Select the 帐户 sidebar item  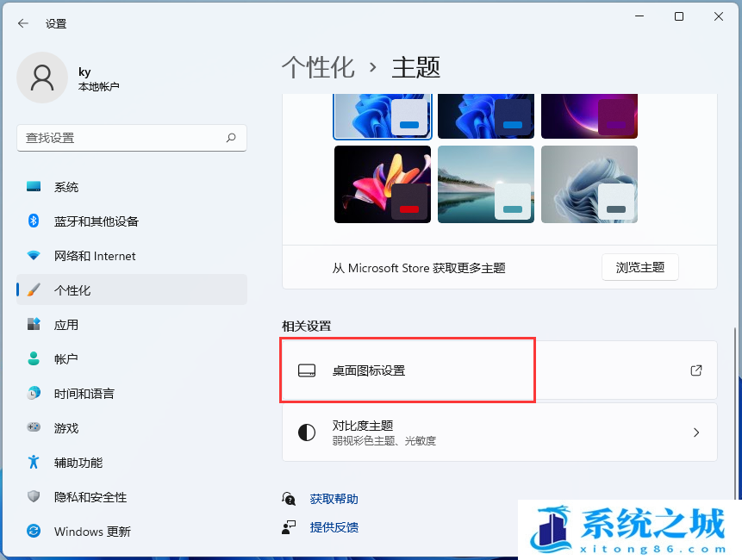pyautogui.click(x=66, y=359)
